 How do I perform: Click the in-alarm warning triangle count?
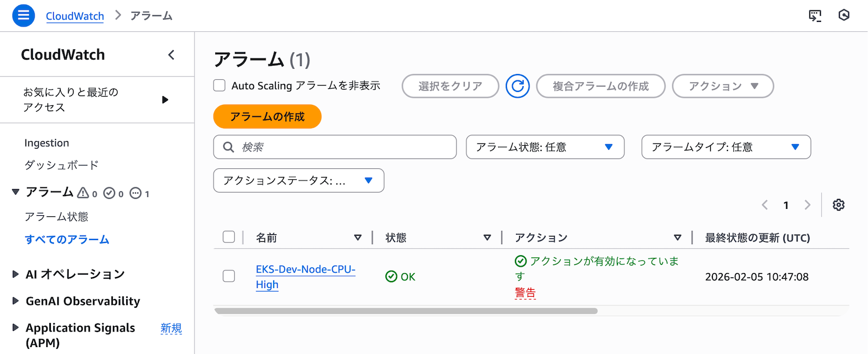coord(83,193)
